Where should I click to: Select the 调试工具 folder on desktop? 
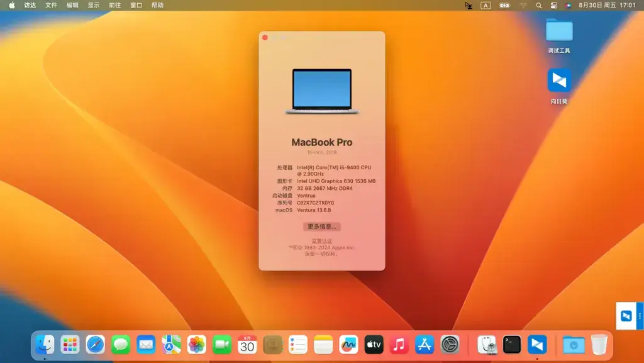(x=559, y=35)
